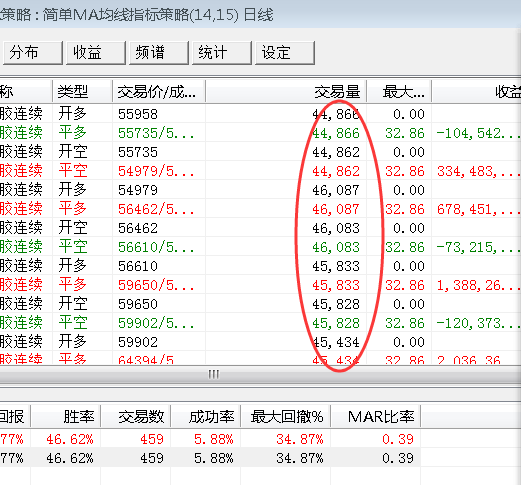Click profit value 678,451,...
Viewport: 521px width, 485px height.
[x=479, y=209]
